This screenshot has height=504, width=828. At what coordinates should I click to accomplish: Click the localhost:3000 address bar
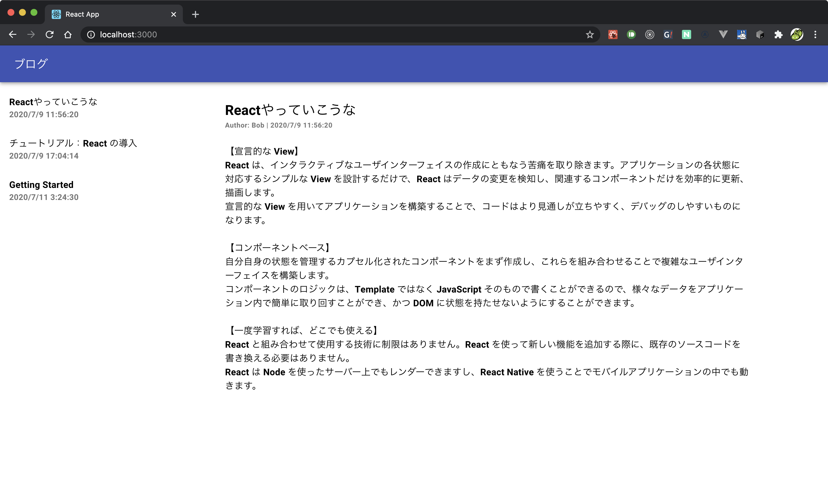302,34
